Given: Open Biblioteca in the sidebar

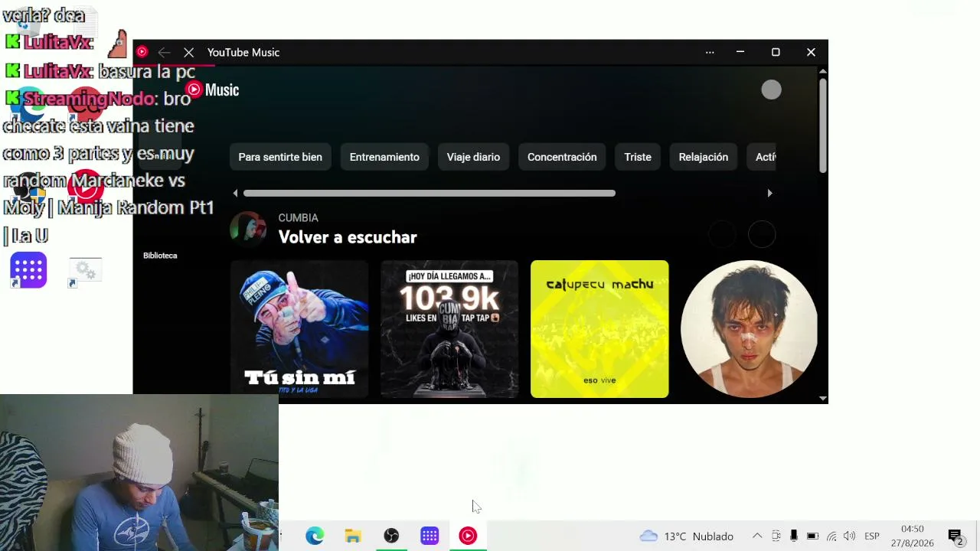Looking at the screenshot, I should click(x=160, y=256).
